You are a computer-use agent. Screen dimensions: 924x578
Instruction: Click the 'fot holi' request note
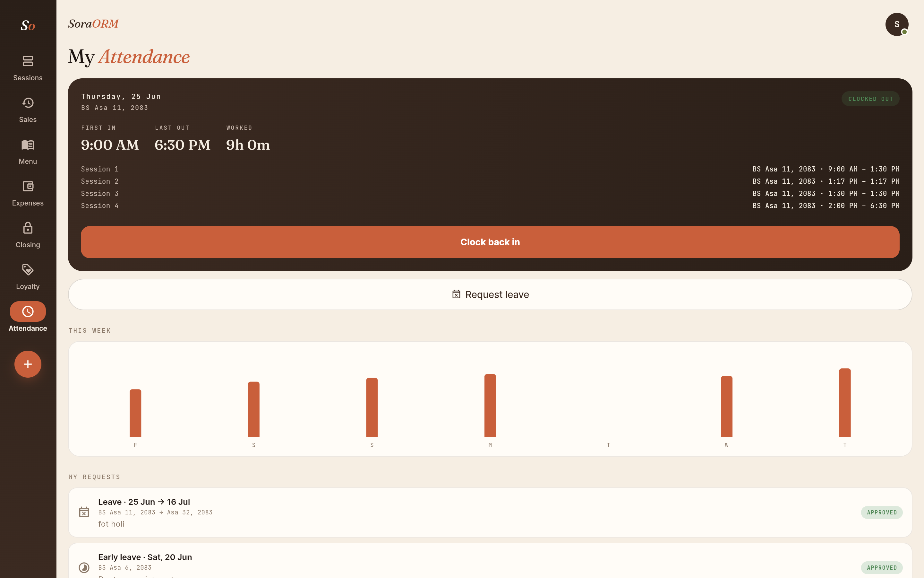pos(111,524)
